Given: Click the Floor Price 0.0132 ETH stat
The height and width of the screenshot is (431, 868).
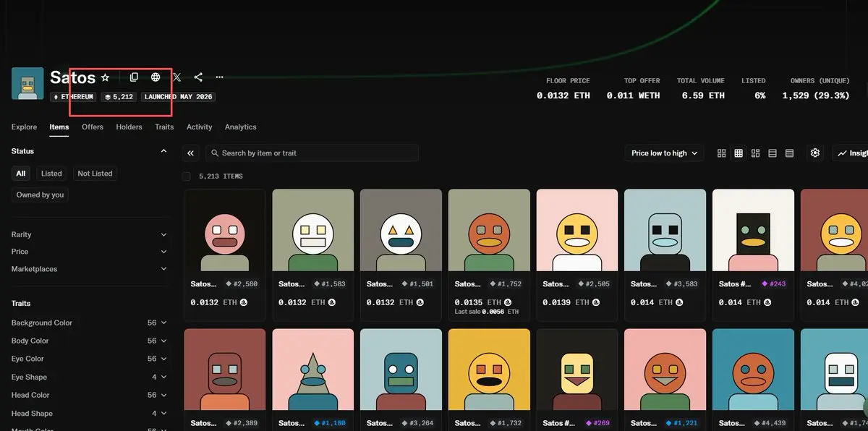Looking at the screenshot, I should [563, 88].
